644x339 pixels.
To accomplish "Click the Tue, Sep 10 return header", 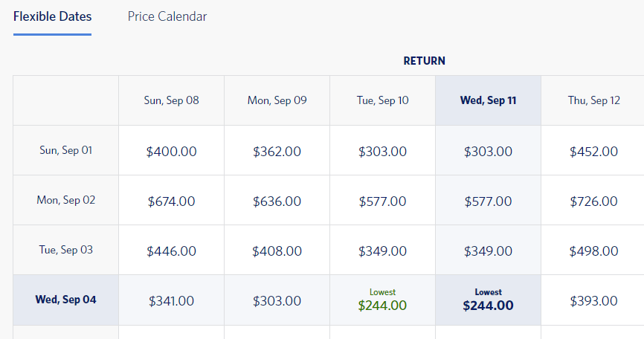I will coord(382,100).
